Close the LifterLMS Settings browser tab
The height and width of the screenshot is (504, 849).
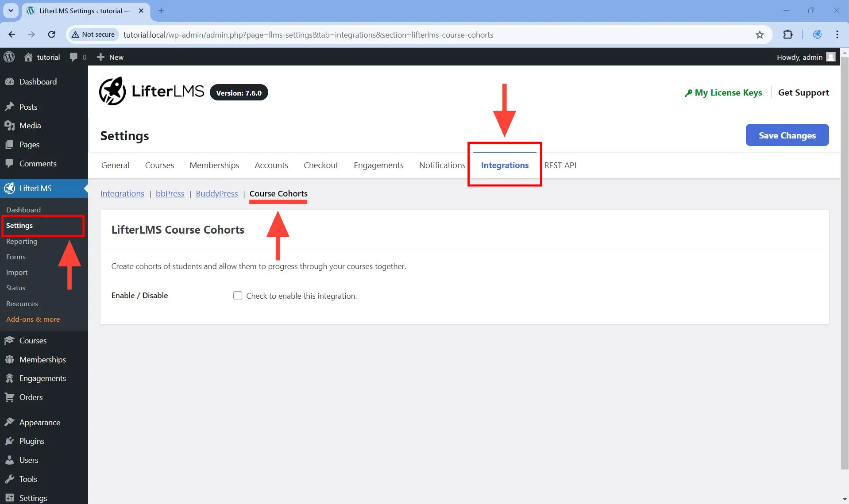click(x=141, y=11)
